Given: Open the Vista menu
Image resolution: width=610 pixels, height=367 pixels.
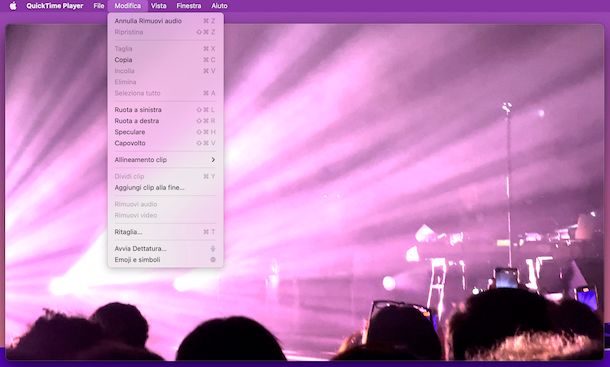Looking at the screenshot, I should pos(159,6).
